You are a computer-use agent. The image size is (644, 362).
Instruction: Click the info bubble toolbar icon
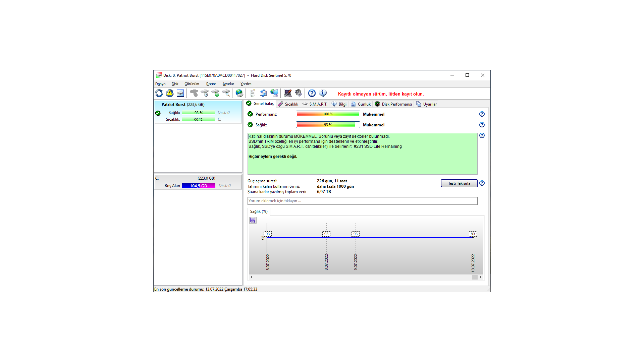pyautogui.click(x=323, y=93)
